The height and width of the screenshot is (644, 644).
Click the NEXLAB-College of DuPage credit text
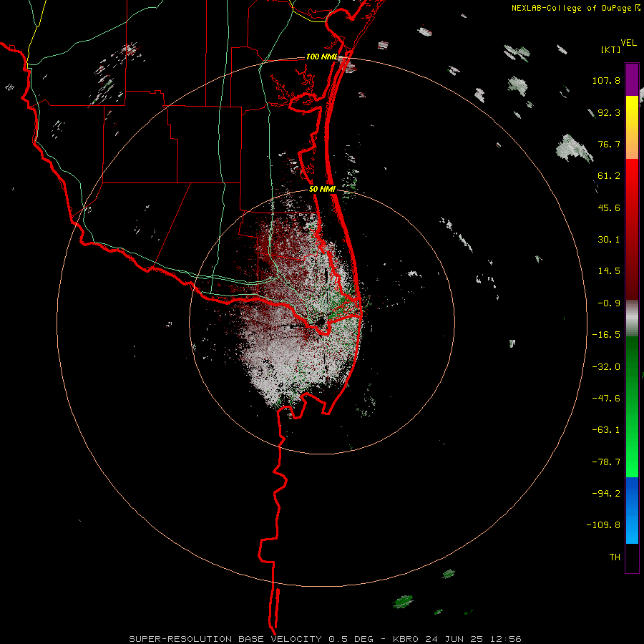tap(572, 8)
